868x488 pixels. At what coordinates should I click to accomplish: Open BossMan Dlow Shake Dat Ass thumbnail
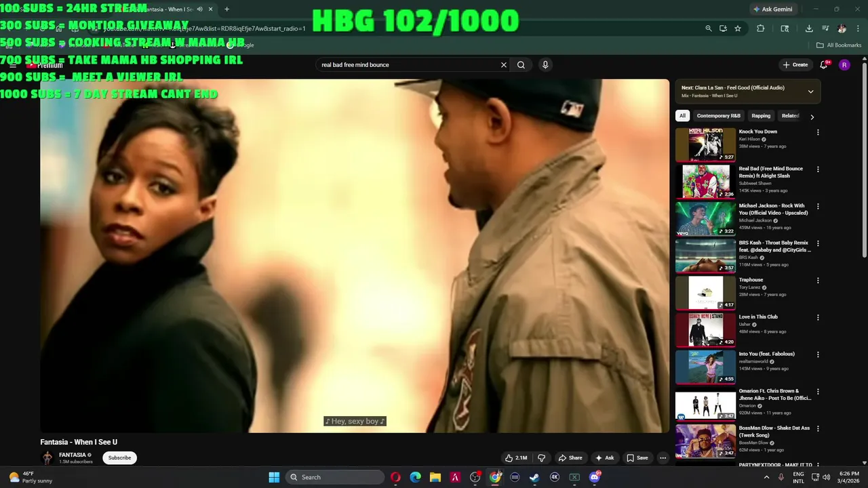[x=705, y=441]
